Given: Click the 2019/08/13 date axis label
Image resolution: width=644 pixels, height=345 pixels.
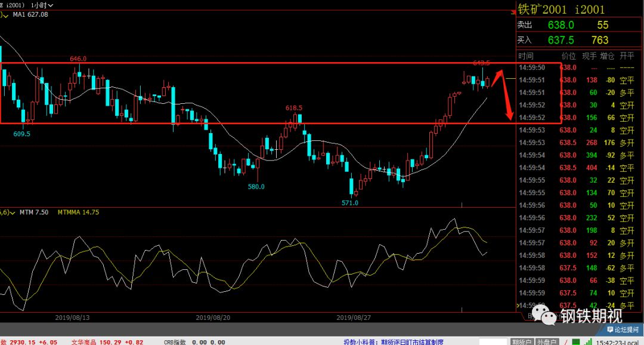Looking at the screenshot, I should coord(72,318).
